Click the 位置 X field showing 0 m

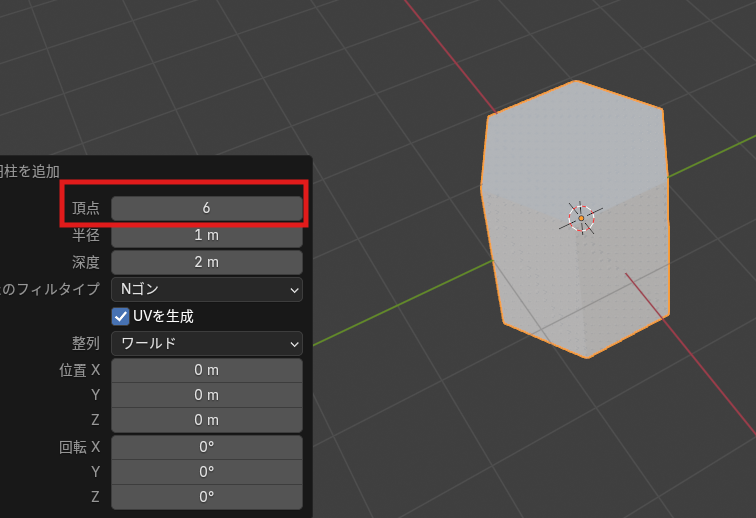[207, 370]
